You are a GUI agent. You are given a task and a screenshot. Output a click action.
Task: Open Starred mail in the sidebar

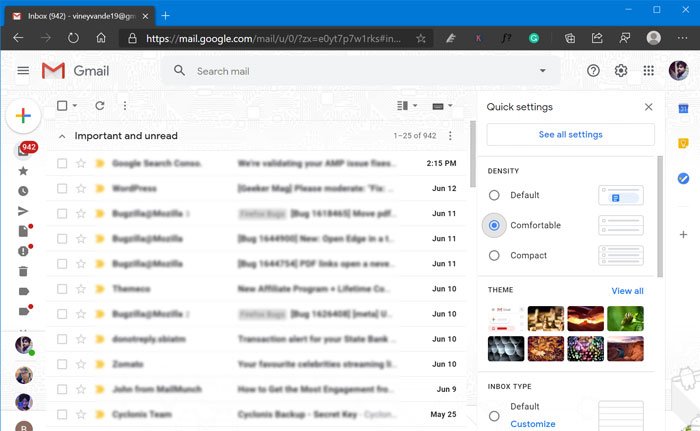(x=23, y=171)
